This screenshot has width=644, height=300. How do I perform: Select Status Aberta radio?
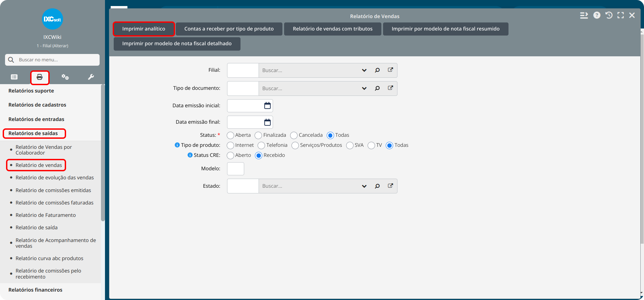(x=230, y=135)
